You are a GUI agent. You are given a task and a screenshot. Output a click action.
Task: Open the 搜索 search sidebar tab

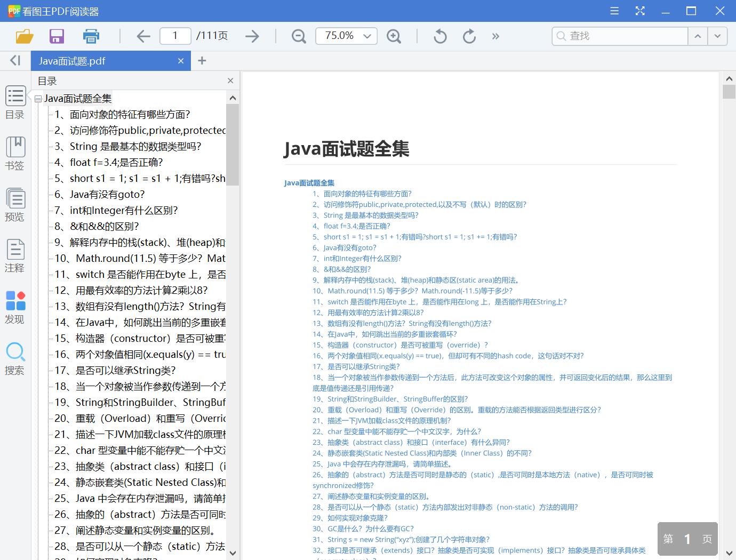coord(15,358)
